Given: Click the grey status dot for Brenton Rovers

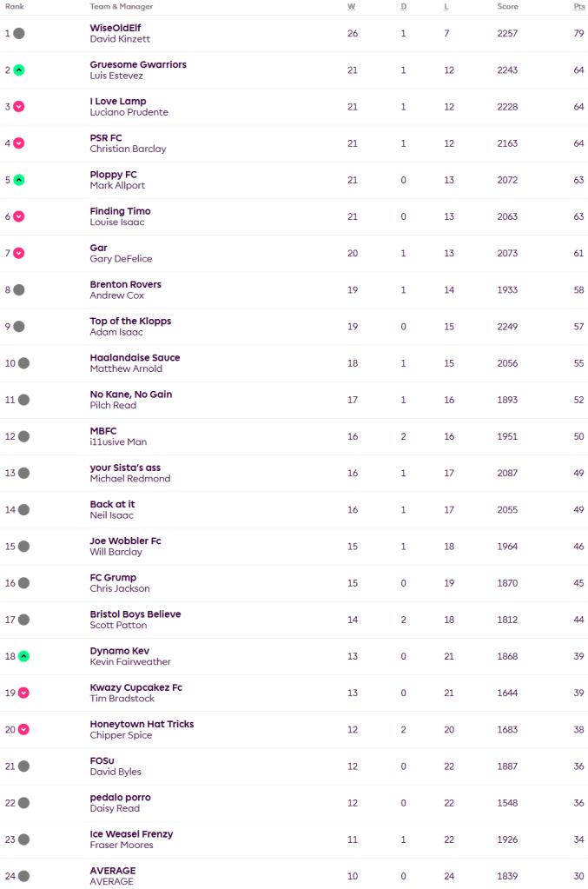Looking at the screenshot, I should pyautogui.click(x=19, y=289).
